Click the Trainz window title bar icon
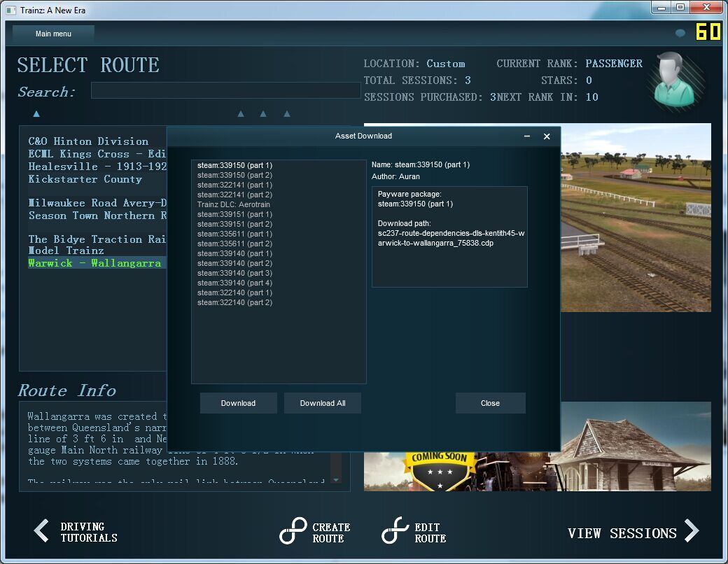The height and width of the screenshot is (564, 728). click(x=12, y=10)
